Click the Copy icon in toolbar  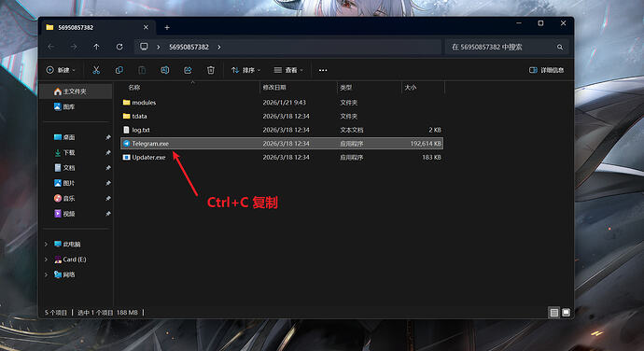pyautogui.click(x=119, y=70)
